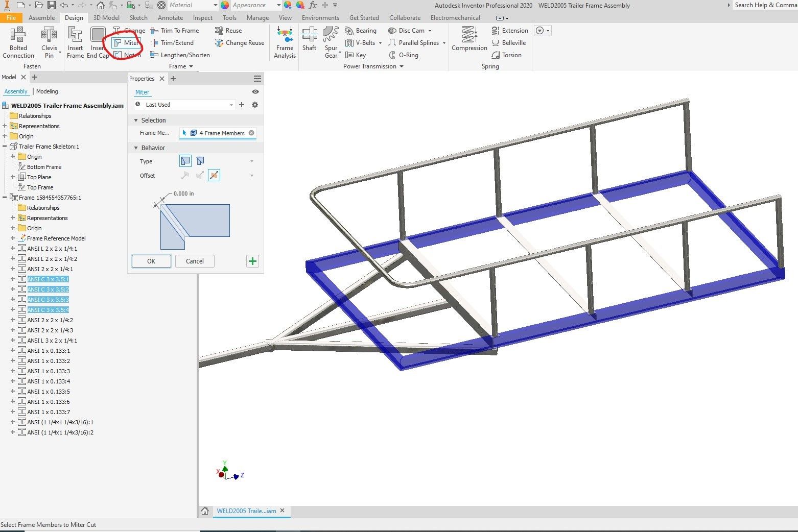Screen dimensions: 798x532
Task: Confirm miter with OK button
Action: [151, 261]
